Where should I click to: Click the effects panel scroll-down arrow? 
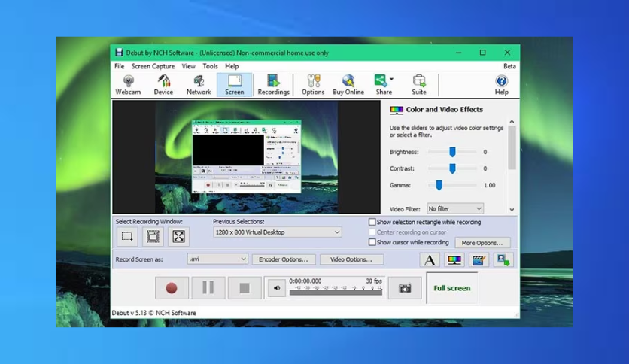(x=512, y=209)
